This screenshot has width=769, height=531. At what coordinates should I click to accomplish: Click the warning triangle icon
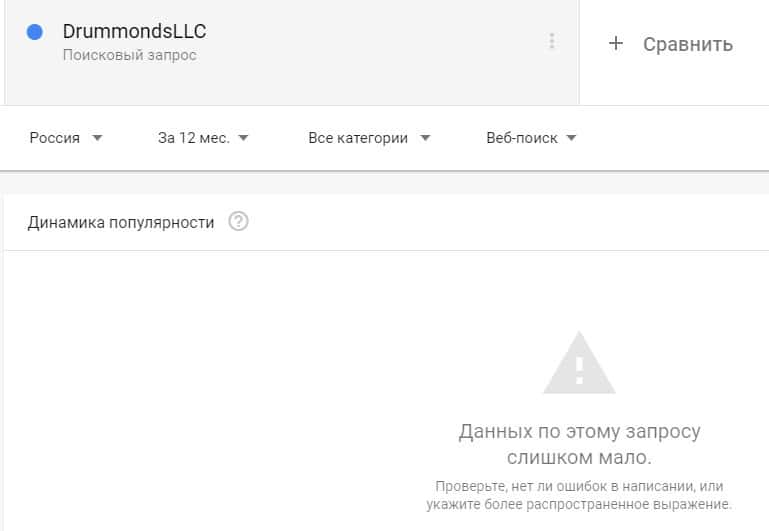click(x=579, y=363)
